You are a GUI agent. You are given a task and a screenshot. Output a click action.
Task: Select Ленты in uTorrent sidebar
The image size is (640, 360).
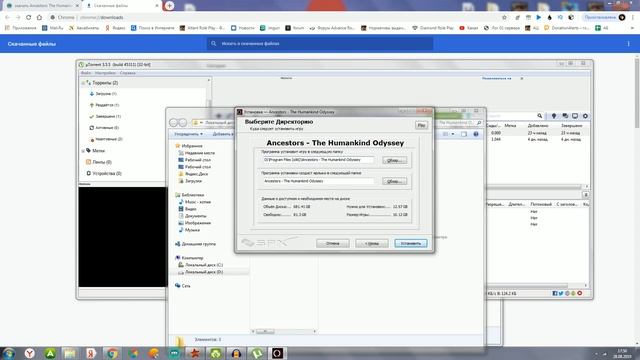click(99, 162)
